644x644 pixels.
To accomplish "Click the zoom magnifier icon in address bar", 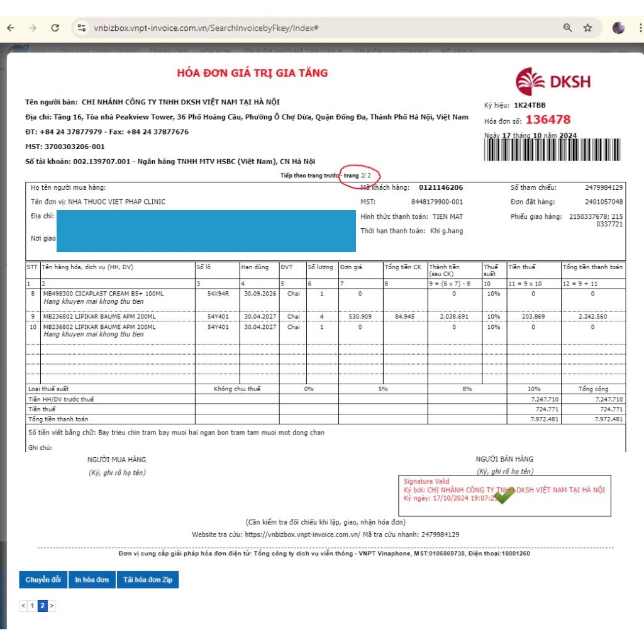I will pyautogui.click(x=568, y=28).
